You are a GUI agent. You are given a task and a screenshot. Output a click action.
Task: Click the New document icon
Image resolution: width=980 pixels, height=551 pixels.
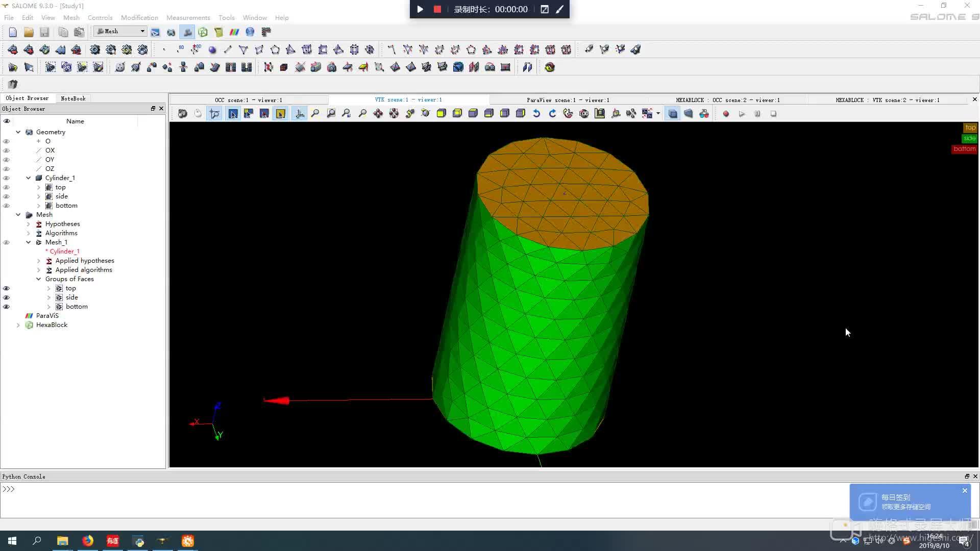(13, 32)
